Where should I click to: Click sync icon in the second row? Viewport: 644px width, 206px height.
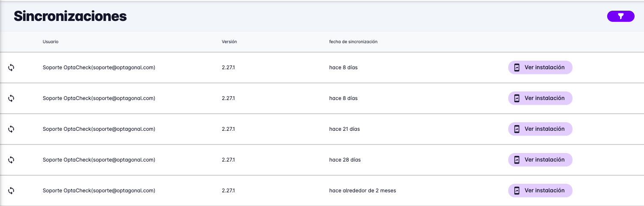[x=11, y=98]
